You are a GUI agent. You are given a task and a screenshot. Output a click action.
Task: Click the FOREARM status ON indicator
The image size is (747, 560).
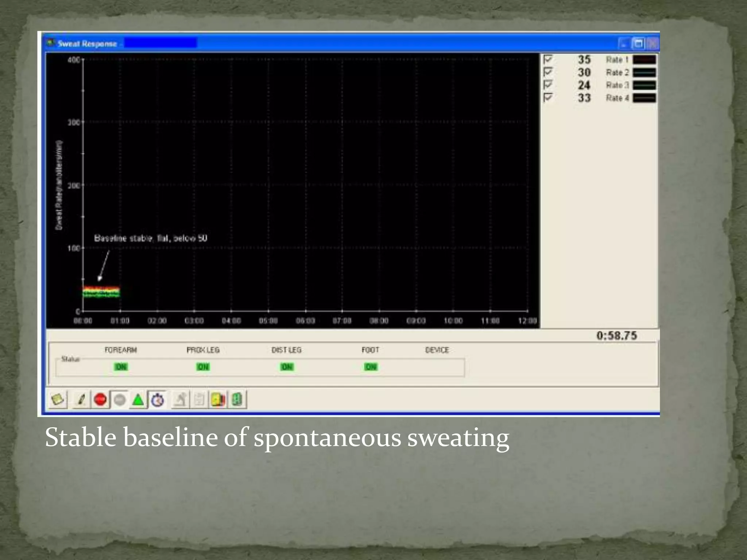click(x=121, y=367)
